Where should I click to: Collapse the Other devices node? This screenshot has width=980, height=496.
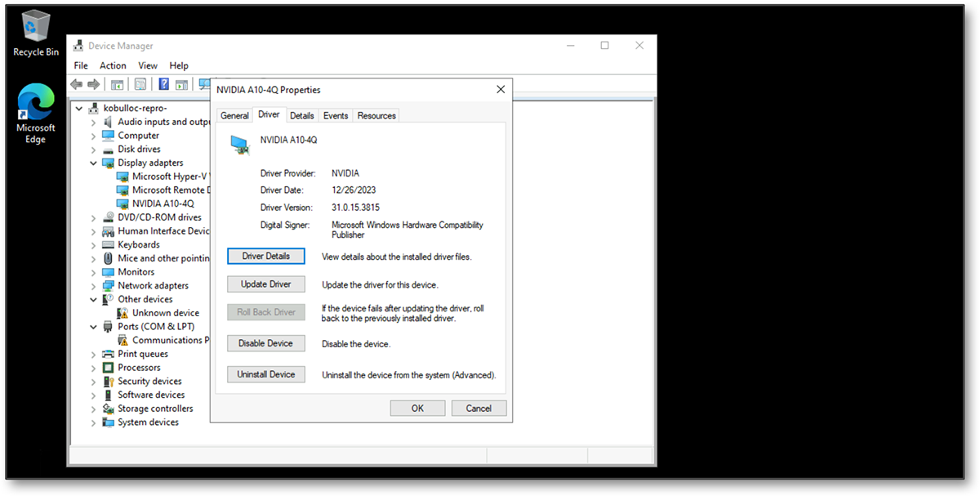point(94,299)
